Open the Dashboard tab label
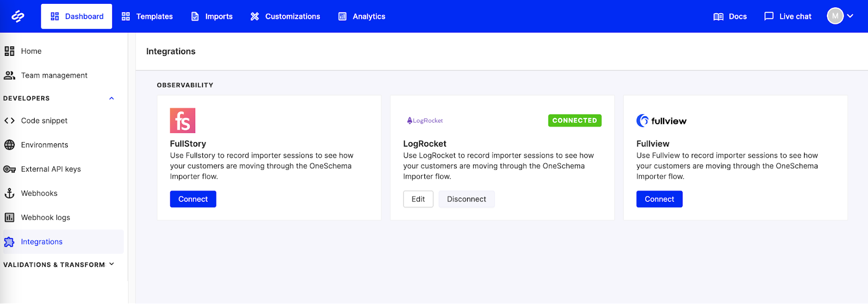Screen dimensions: 868x304 tap(84, 16)
